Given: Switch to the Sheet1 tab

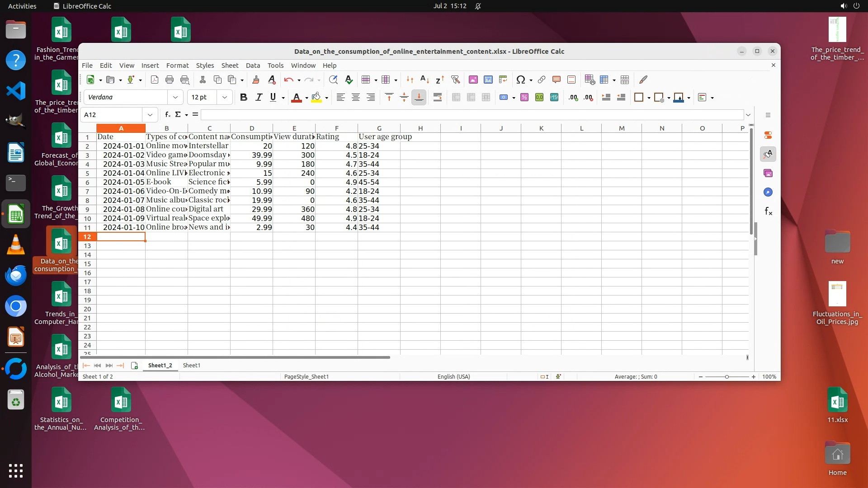Looking at the screenshot, I should tap(191, 365).
